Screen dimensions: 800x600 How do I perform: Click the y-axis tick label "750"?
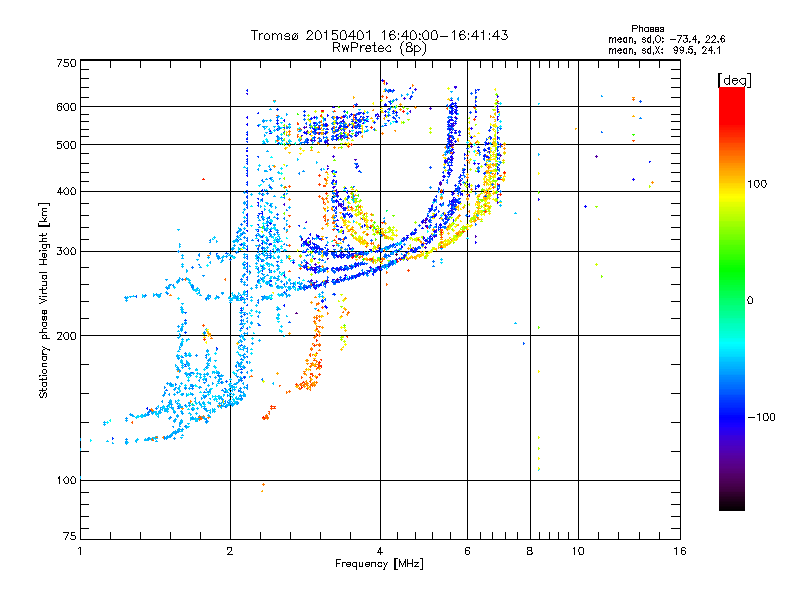(x=67, y=63)
